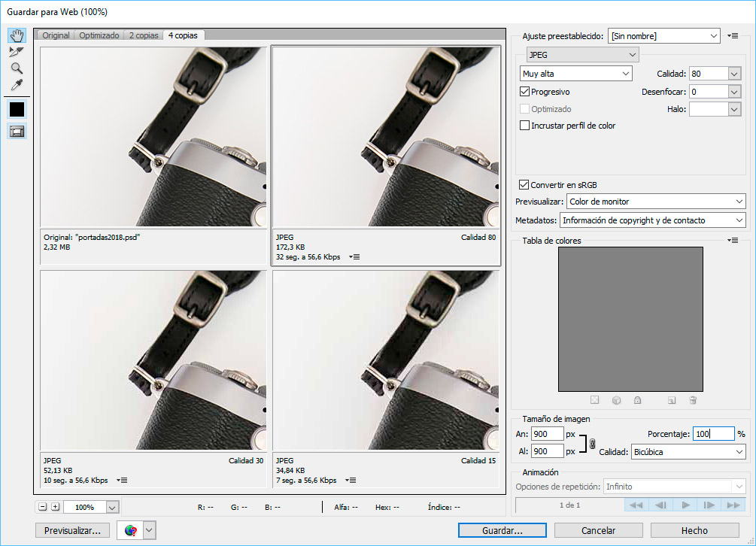Open the preset options flyout menu
The height and width of the screenshot is (546, 756).
(x=733, y=36)
